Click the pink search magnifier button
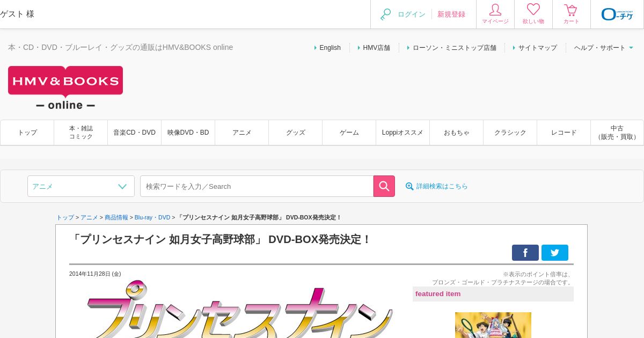This screenshot has height=338, width=644. coord(384,186)
